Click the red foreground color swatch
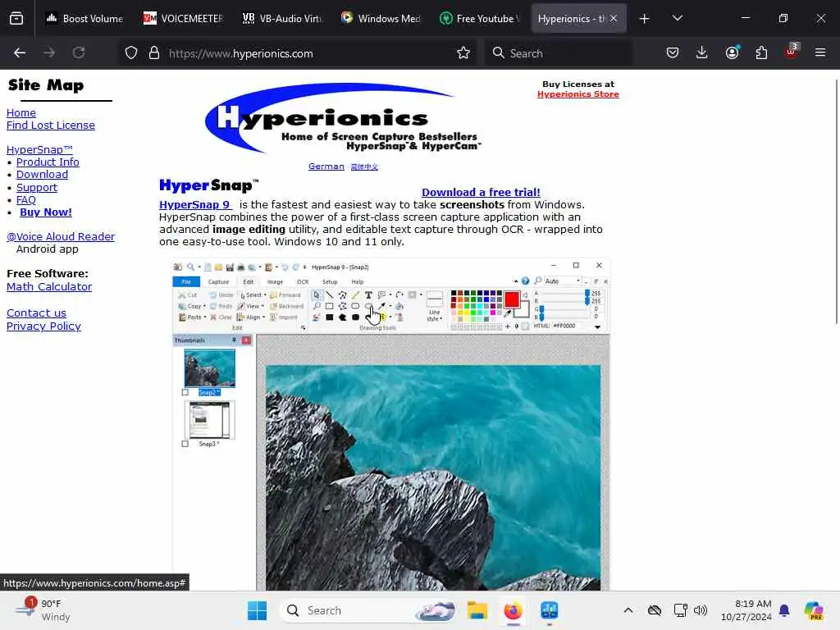The image size is (840, 630). point(512,299)
